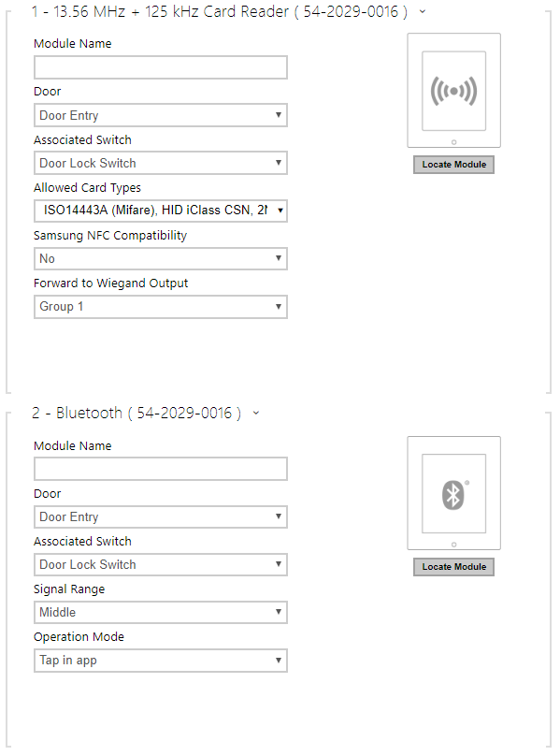Click the Bluetooth module thumbnail image

point(453,493)
